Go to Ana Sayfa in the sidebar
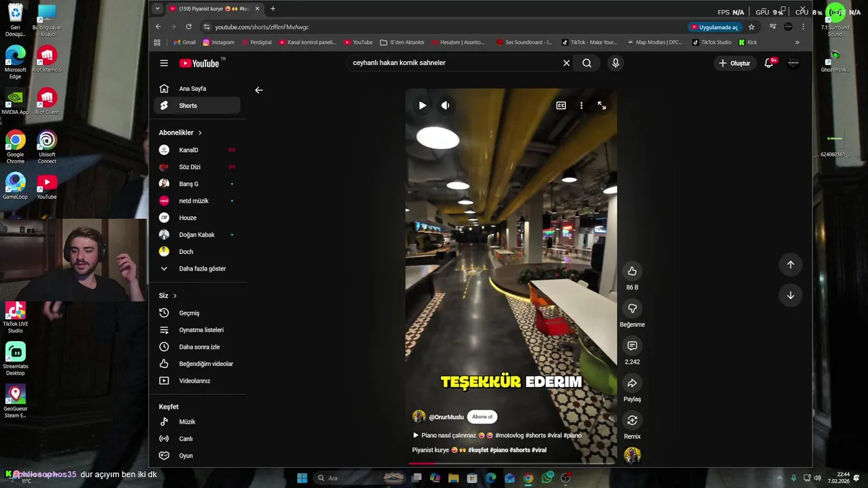 pyautogui.click(x=197, y=89)
